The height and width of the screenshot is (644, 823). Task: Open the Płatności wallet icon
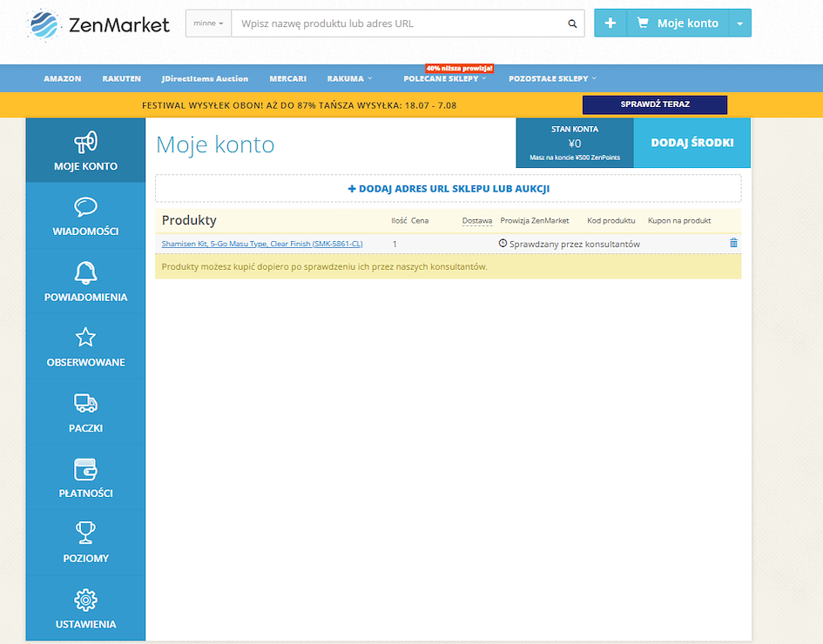point(85,469)
